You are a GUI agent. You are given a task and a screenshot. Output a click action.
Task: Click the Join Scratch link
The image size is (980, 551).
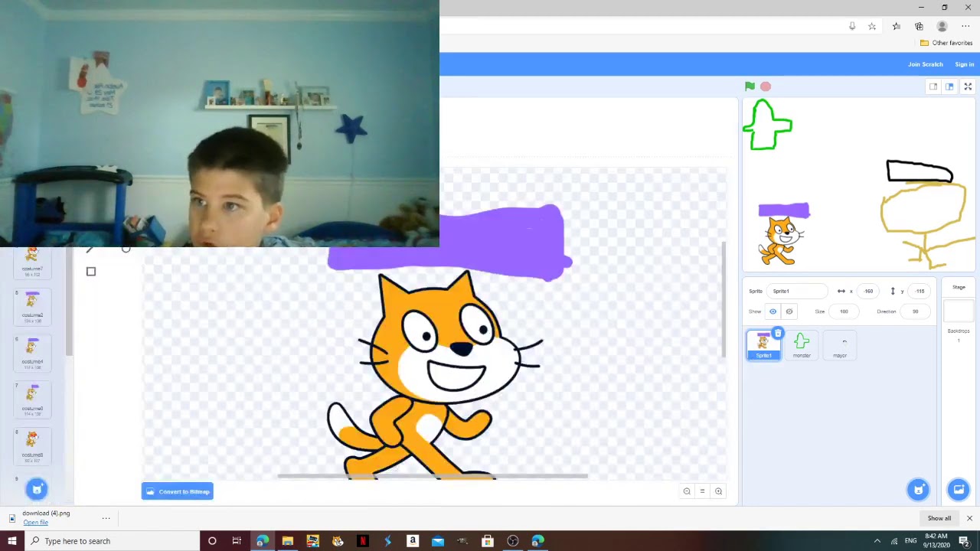point(925,64)
